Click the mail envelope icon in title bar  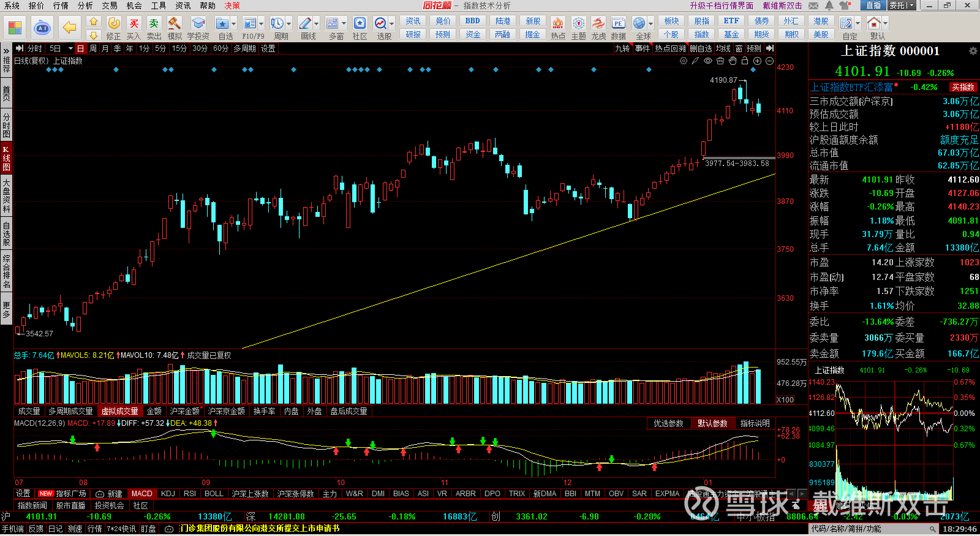[x=813, y=6]
